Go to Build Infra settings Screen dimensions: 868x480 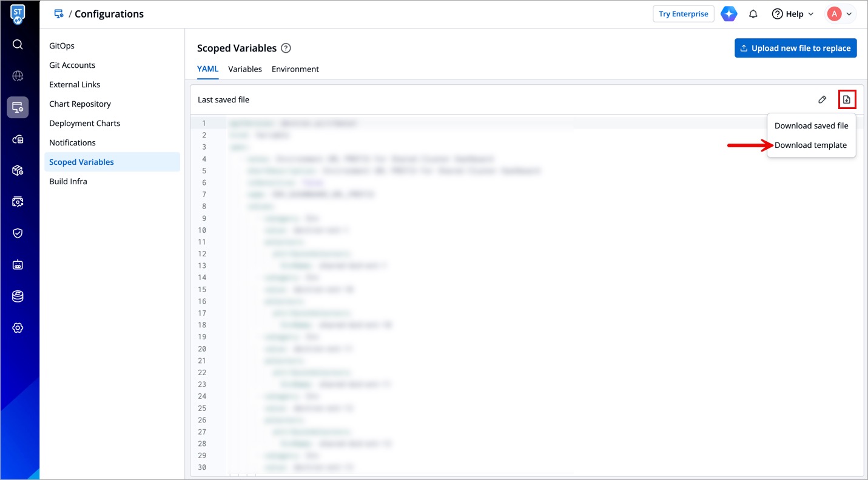pos(68,182)
